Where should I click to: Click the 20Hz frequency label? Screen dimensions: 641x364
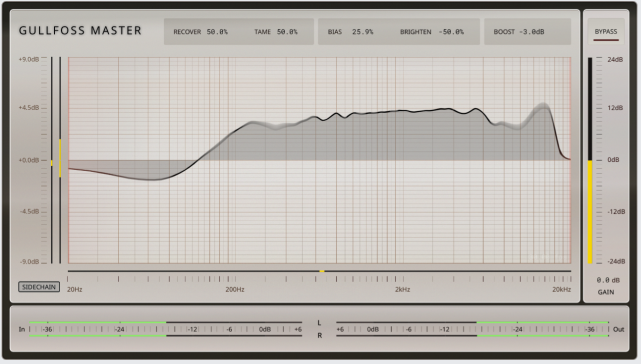[74, 289]
